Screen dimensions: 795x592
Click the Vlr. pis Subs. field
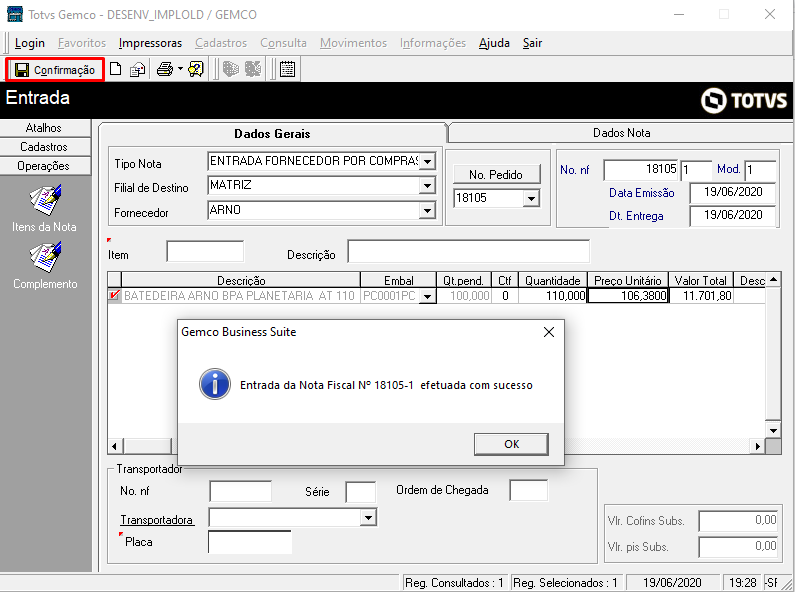(x=738, y=547)
